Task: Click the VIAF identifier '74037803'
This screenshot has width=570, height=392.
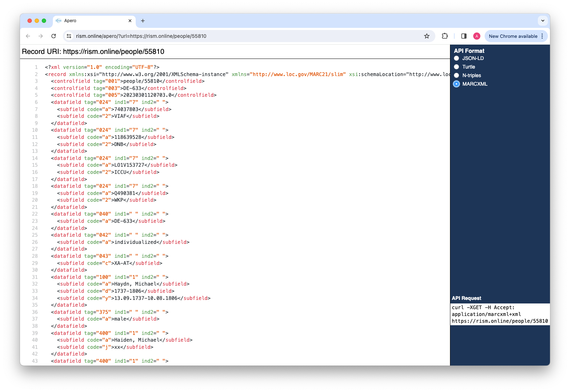Action: point(126,109)
